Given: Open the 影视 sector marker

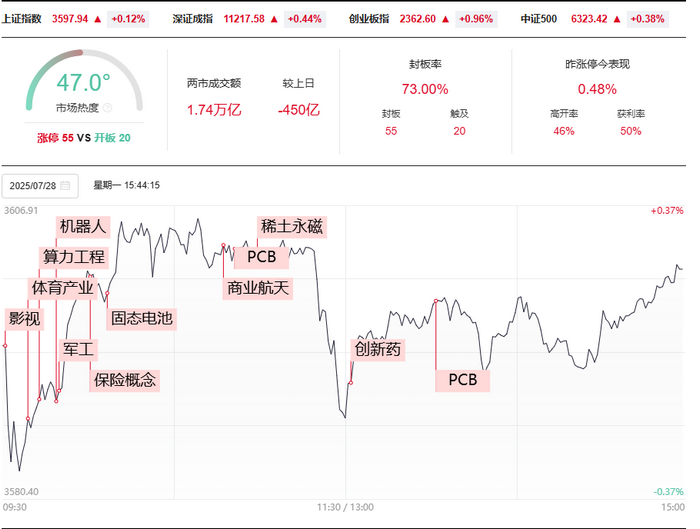Looking at the screenshot, I should 24,319.
